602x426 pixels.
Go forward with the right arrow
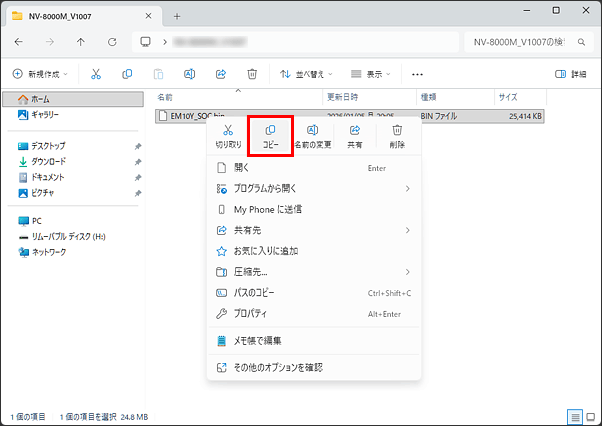(50, 42)
